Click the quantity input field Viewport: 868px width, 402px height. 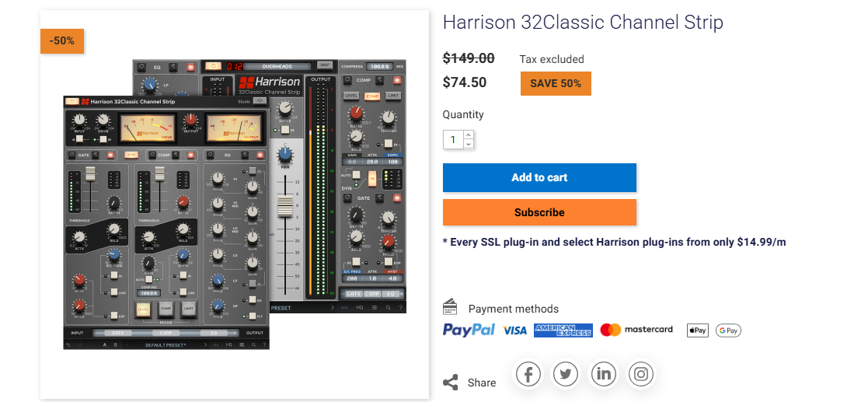click(453, 139)
